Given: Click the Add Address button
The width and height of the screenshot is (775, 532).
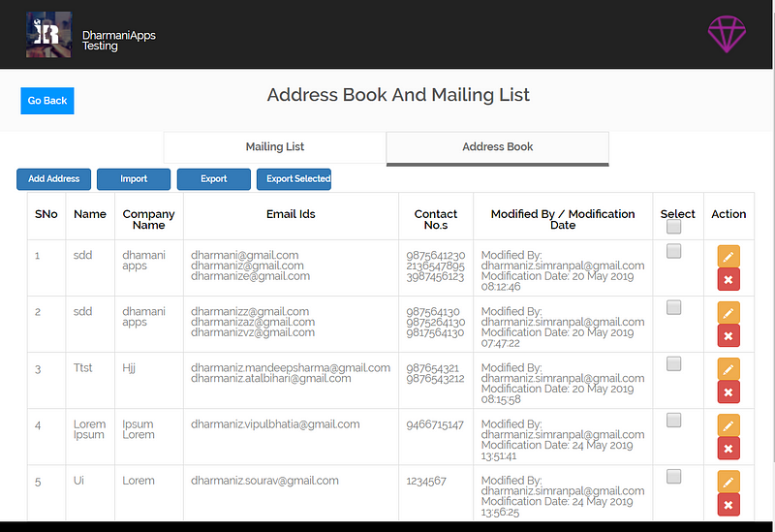Looking at the screenshot, I should coord(54,179).
